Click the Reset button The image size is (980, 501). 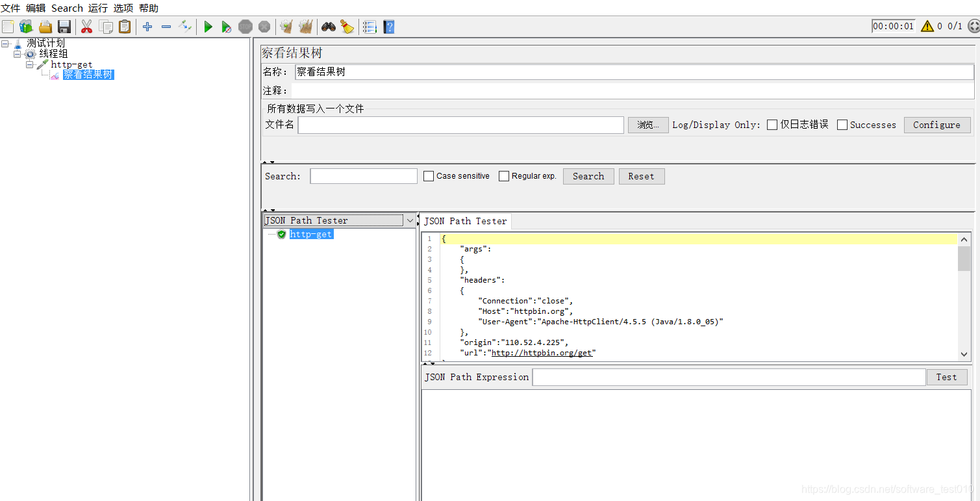(642, 176)
